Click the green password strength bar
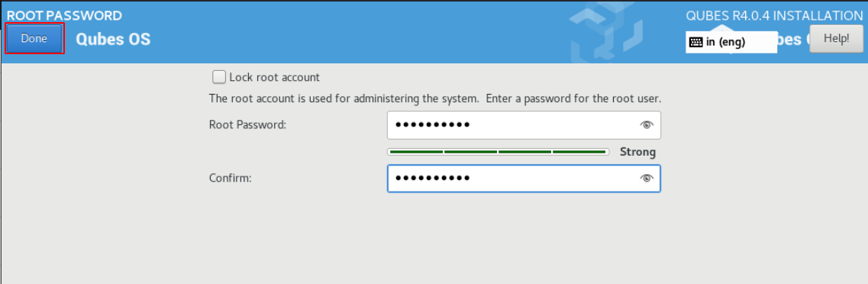The image size is (868, 284). pos(499,152)
